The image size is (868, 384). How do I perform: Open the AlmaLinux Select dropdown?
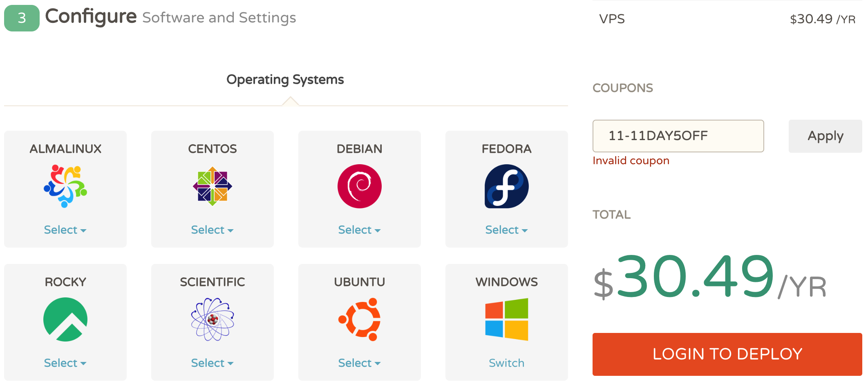click(65, 230)
